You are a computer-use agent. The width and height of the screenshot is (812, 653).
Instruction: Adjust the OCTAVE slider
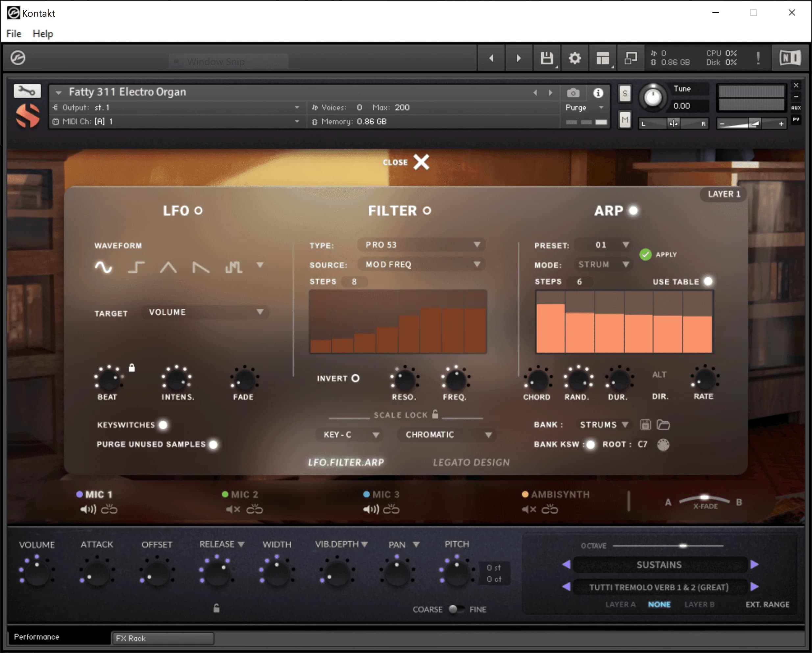point(683,546)
